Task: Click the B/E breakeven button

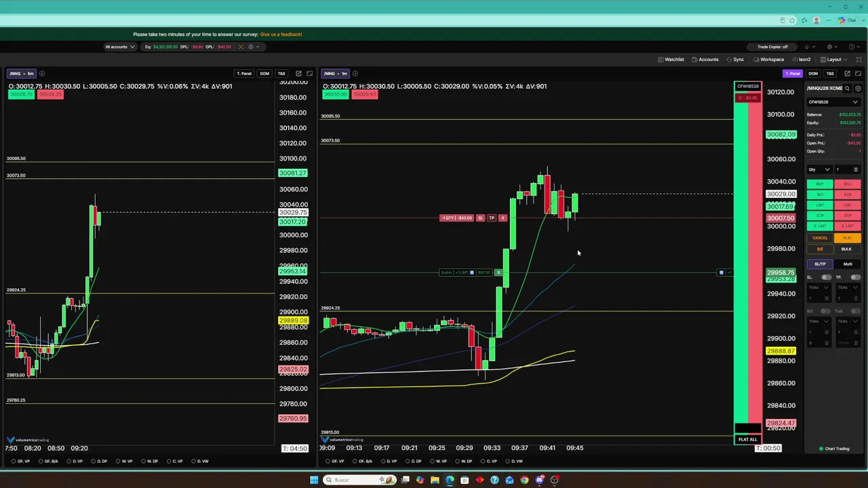Action: pyautogui.click(x=820, y=249)
